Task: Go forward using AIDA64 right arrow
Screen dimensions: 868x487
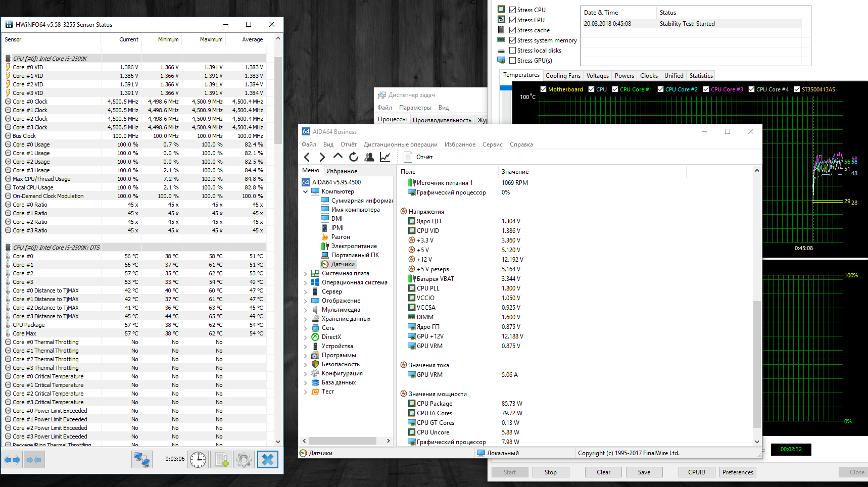Action: 322,157
